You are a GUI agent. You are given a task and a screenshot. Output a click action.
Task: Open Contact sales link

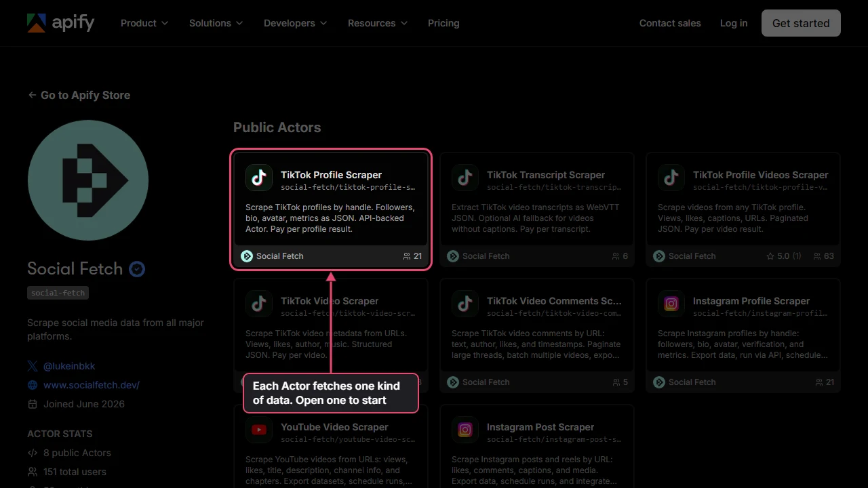(670, 23)
